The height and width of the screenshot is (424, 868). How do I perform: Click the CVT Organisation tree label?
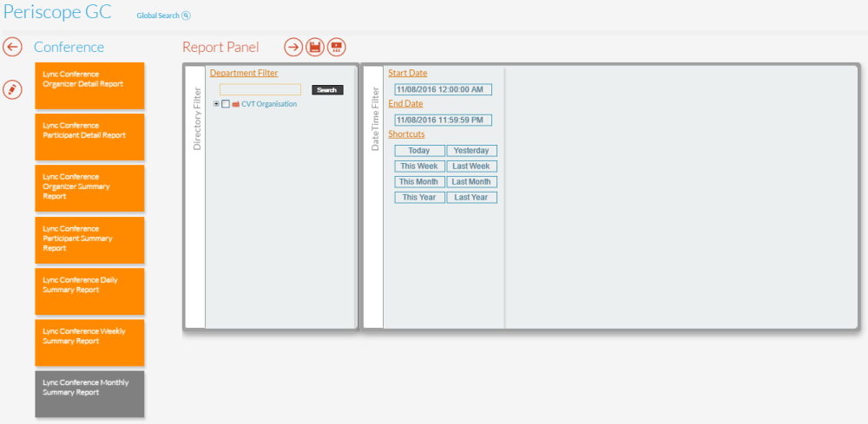click(x=269, y=104)
